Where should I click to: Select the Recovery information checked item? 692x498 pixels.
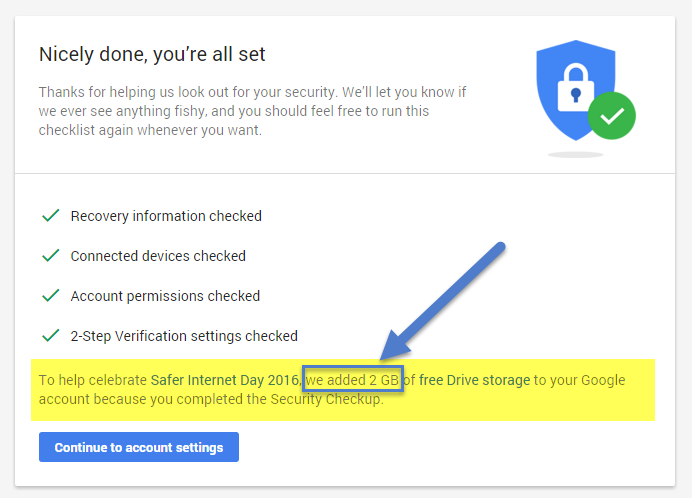(x=166, y=216)
